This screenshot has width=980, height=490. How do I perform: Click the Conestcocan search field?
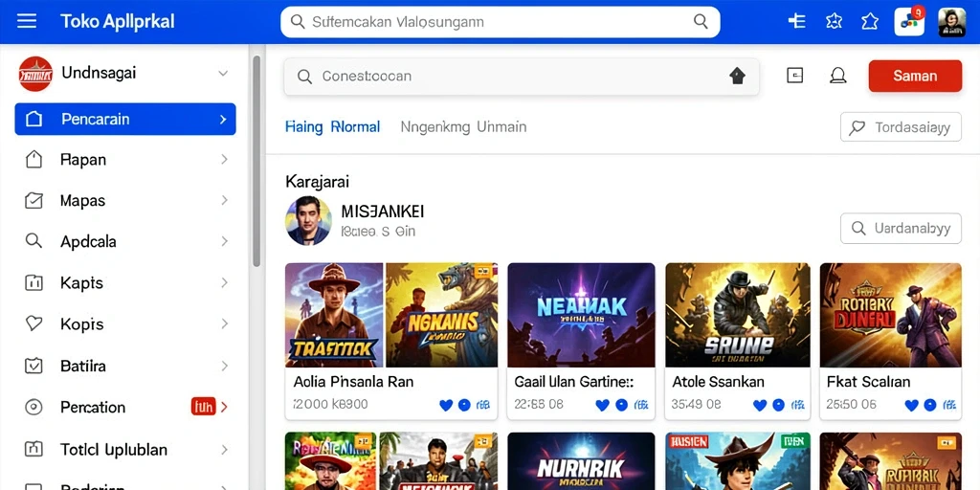[522, 77]
